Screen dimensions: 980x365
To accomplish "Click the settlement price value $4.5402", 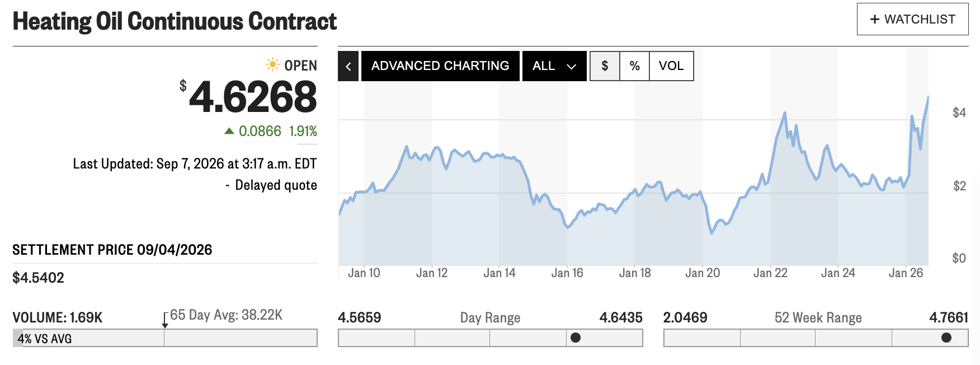I will pyautogui.click(x=38, y=278).
